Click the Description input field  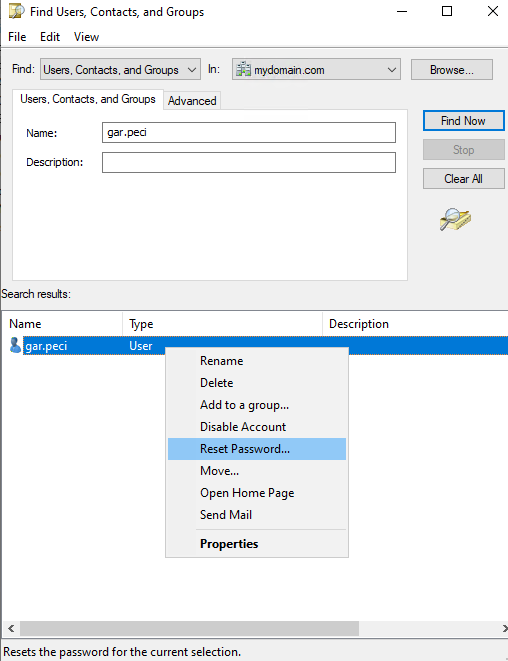coord(249,162)
